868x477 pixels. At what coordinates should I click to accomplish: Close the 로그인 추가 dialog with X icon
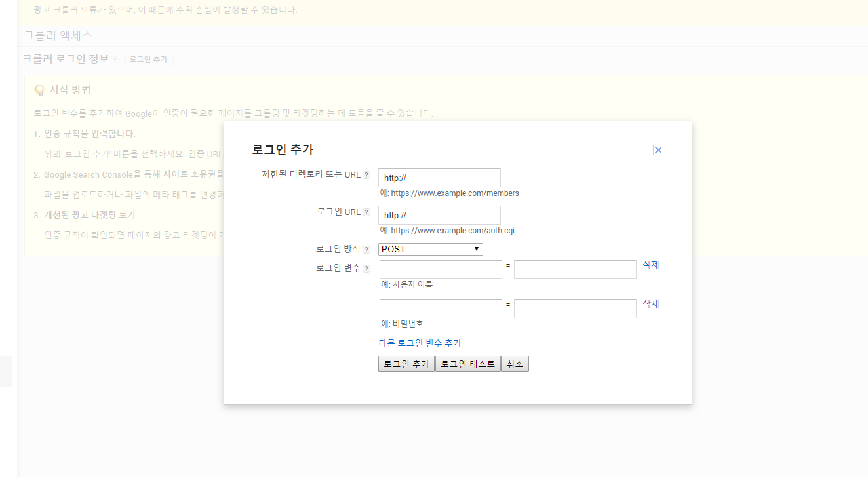click(658, 150)
